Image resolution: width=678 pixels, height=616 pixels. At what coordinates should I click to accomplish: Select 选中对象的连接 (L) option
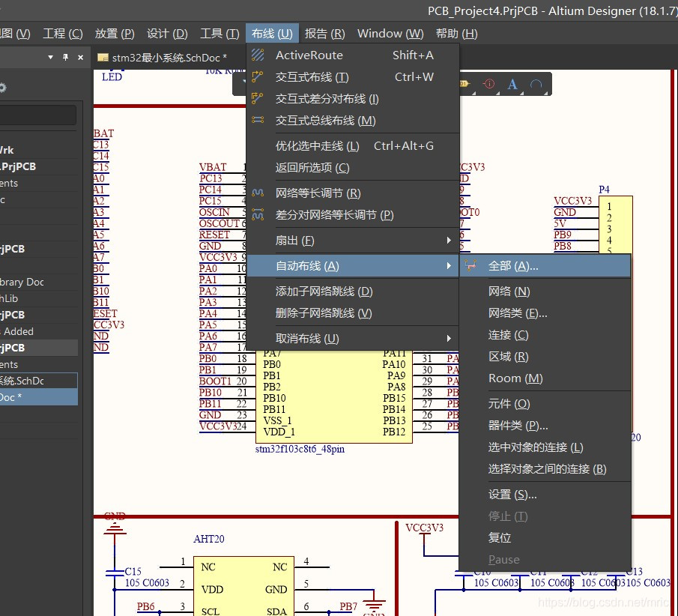pyautogui.click(x=545, y=447)
